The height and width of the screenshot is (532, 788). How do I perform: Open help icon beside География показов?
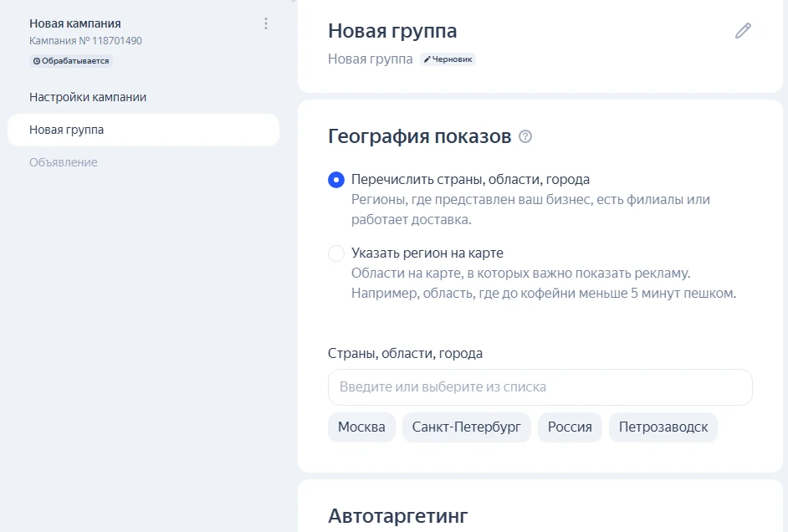[x=525, y=136]
